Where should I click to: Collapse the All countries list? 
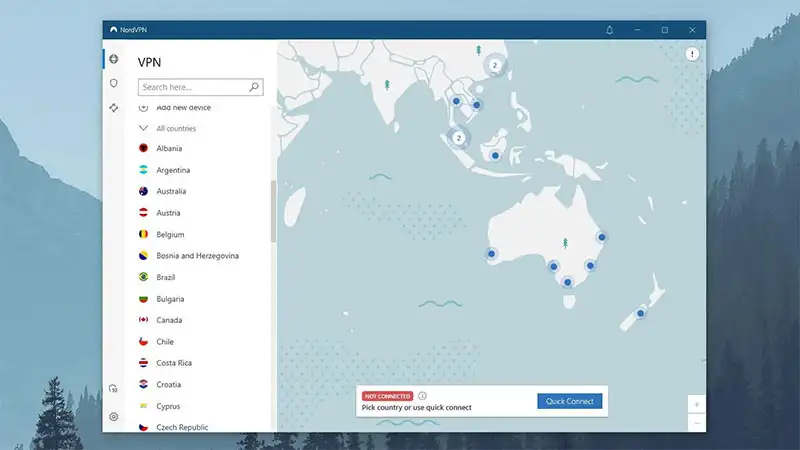tap(144, 128)
